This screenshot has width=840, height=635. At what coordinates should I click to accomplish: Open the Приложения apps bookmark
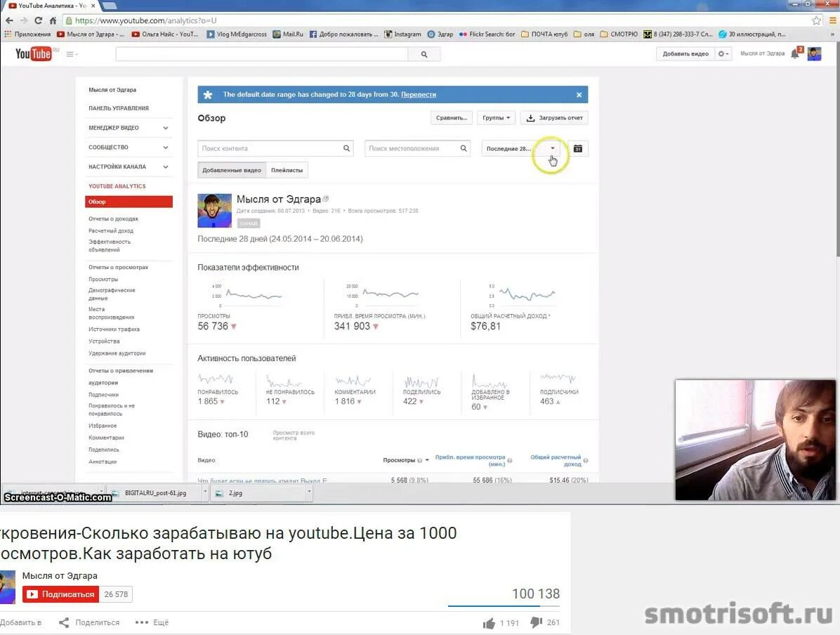(x=27, y=34)
